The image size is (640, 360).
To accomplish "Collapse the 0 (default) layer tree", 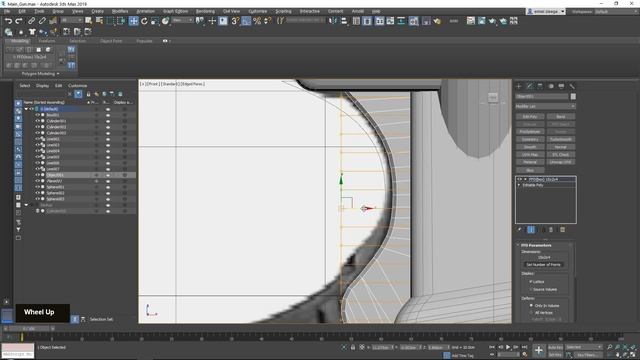I will (x=27, y=109).
